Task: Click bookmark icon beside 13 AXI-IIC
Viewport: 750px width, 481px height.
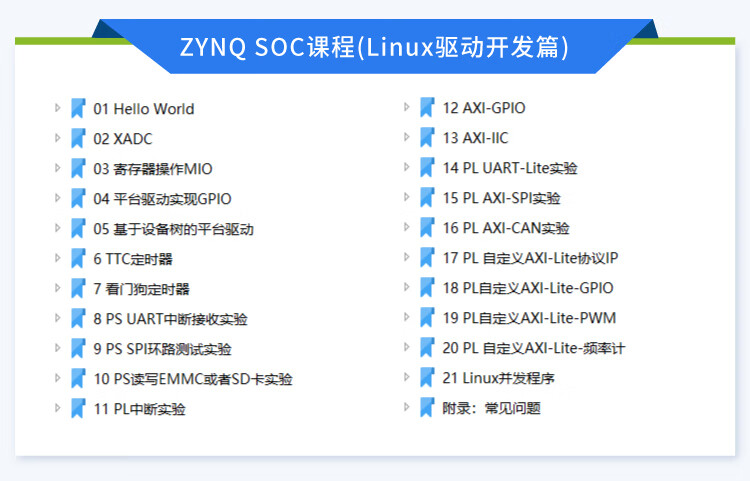Action: [x=427, y=138]
